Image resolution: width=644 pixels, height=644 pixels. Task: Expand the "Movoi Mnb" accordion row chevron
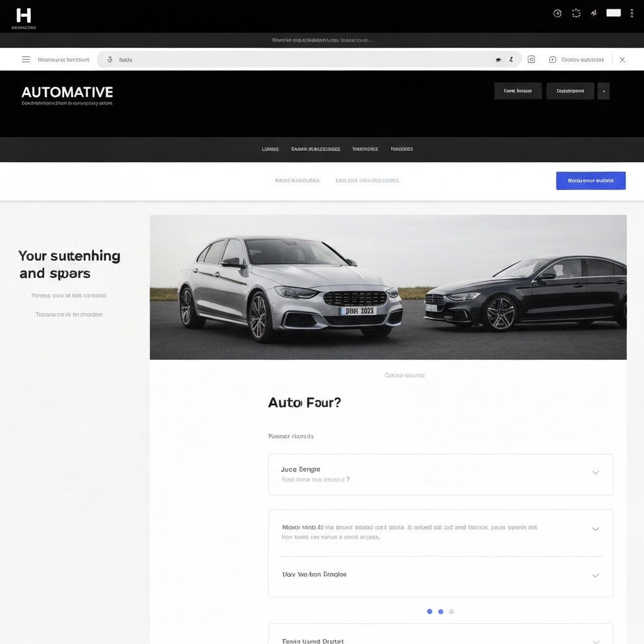(595, 530)
